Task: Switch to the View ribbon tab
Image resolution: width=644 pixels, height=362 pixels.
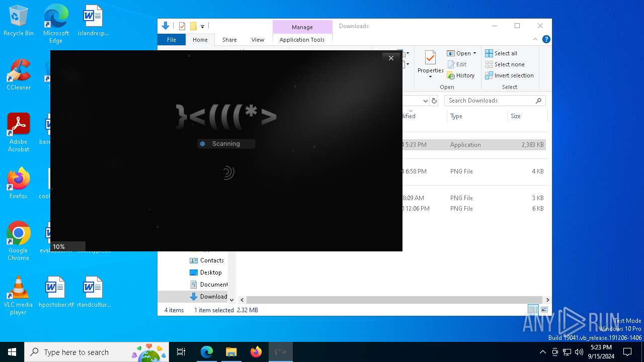Action: (258, 40)
